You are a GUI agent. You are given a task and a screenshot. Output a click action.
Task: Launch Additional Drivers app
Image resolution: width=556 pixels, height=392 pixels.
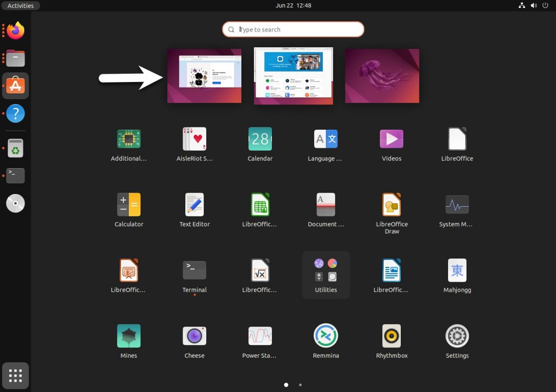(x=129, y=145)
